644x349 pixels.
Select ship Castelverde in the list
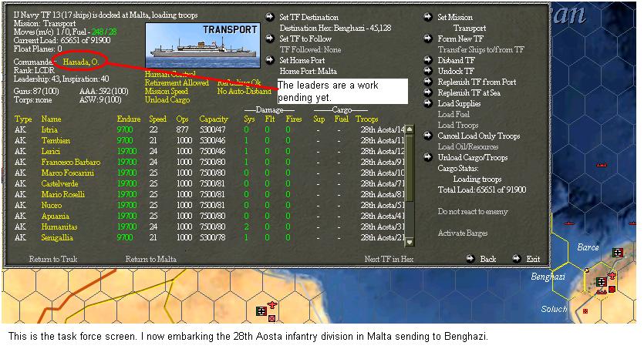59,183
